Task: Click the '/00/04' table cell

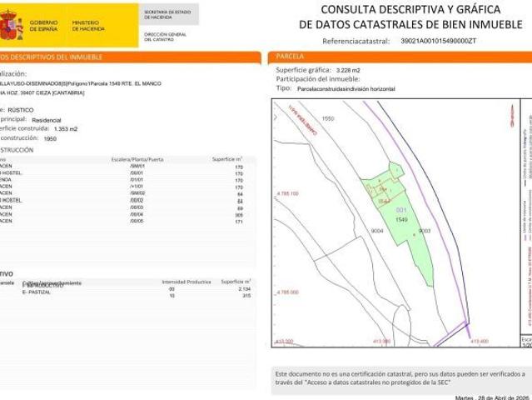Action: coord(137,214)
